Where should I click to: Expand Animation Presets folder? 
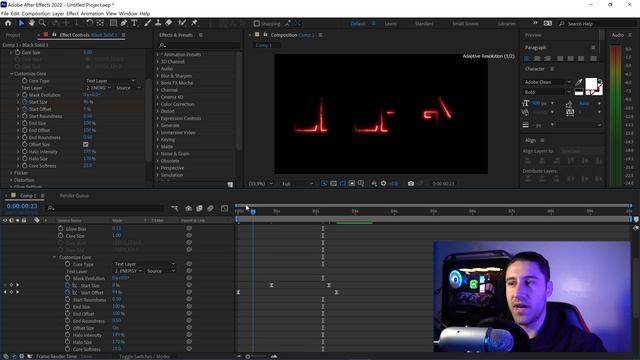pyautogui.click(x=158, y=54)
